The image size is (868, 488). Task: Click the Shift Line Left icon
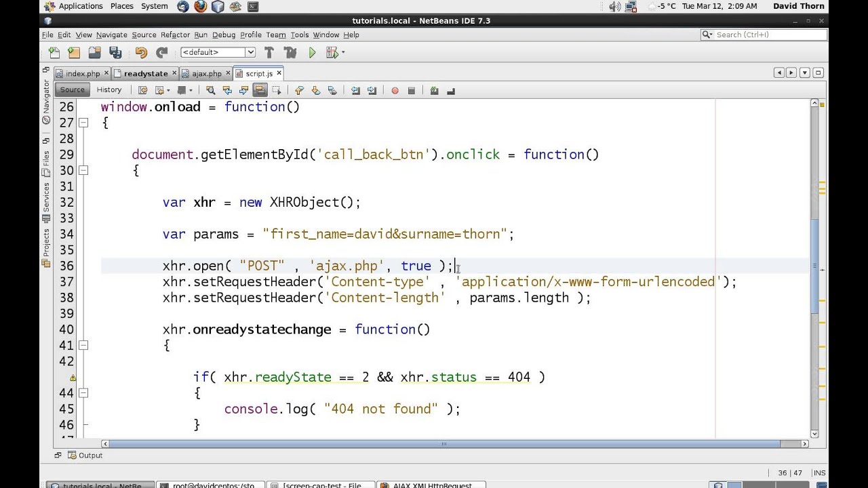point(355,90)
